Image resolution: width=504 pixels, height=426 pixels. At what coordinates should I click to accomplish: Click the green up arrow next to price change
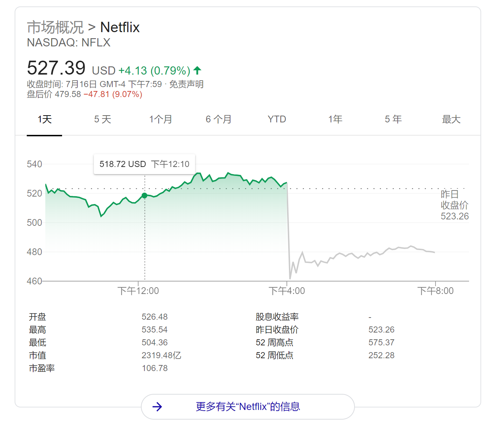coord(197,70)
